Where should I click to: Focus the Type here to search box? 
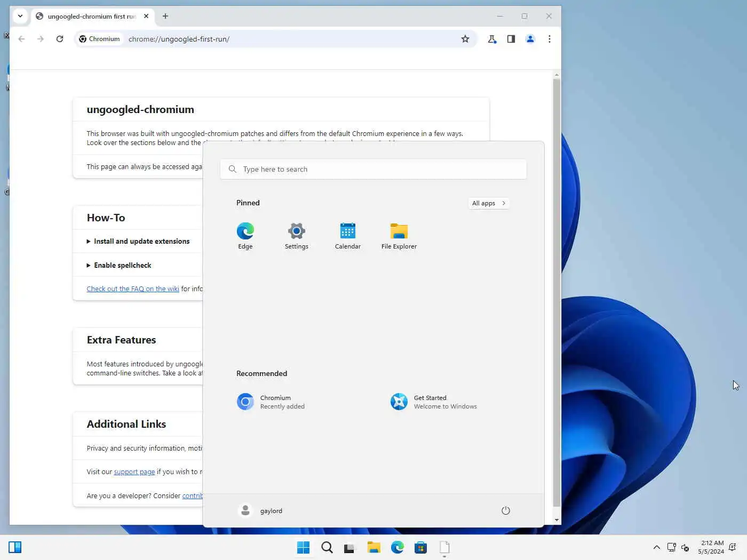click(x=373, y=169)
